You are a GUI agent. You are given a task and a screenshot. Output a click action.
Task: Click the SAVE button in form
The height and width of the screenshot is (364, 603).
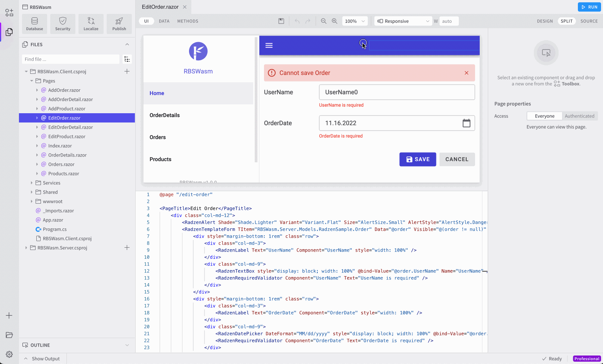coord(418,159)
